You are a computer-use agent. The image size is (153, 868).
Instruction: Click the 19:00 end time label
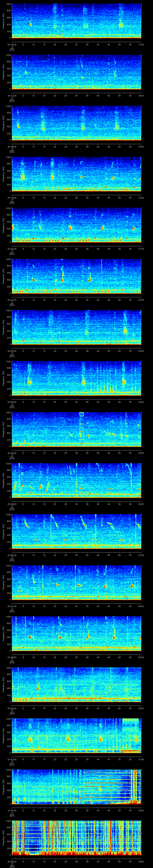pos(141,147)
